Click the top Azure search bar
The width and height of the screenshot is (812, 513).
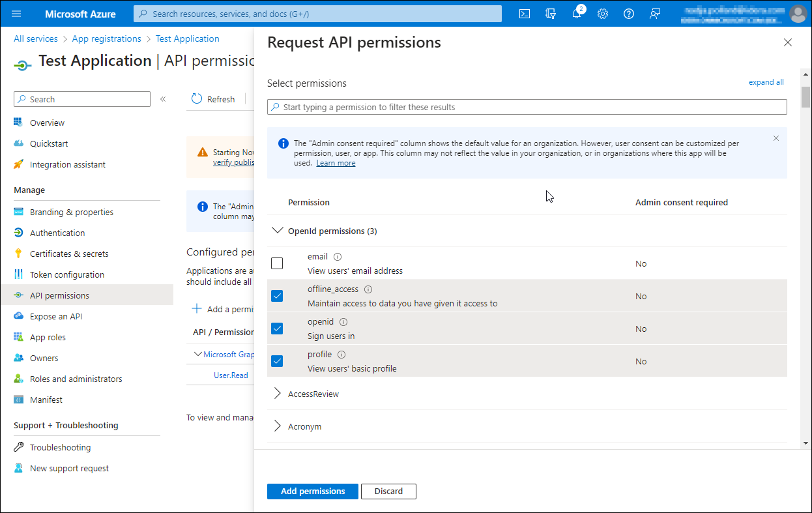(x=317, y=14)
